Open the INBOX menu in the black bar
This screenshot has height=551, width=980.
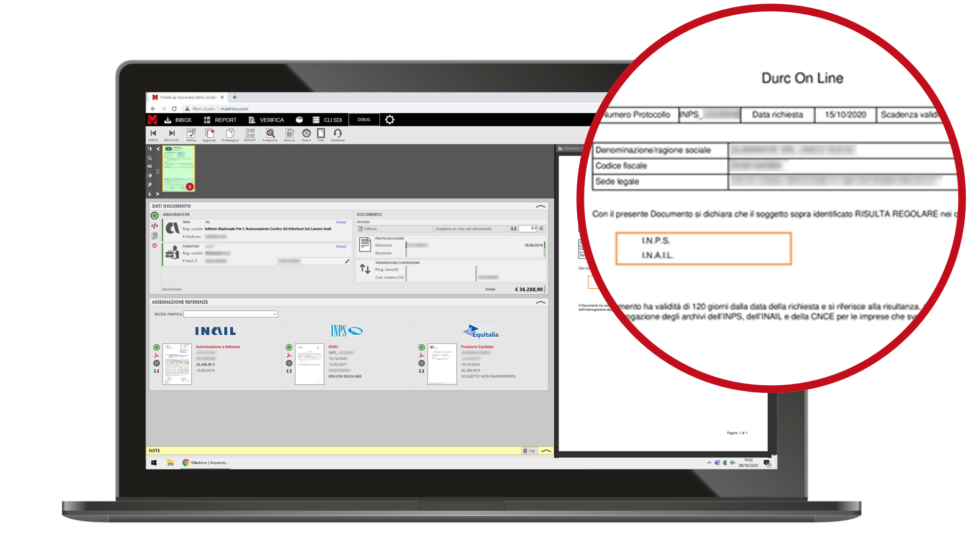point(178,120)
